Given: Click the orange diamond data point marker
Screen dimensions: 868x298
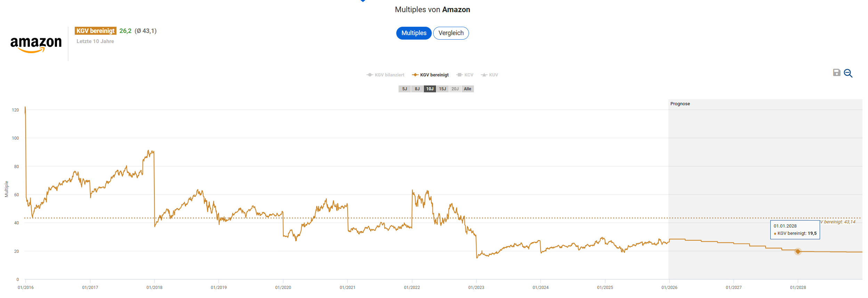Looking at the screenshot, I should (x=798, y=251).
